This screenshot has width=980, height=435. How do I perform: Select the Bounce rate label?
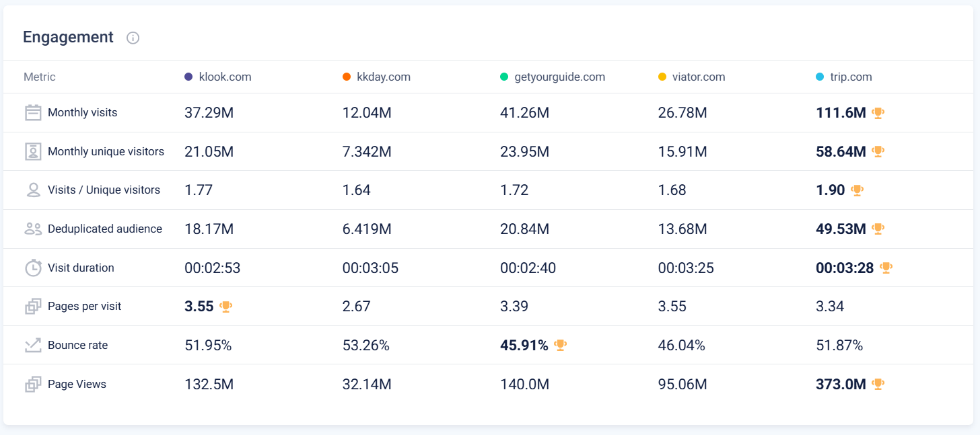tap(77, 345)
